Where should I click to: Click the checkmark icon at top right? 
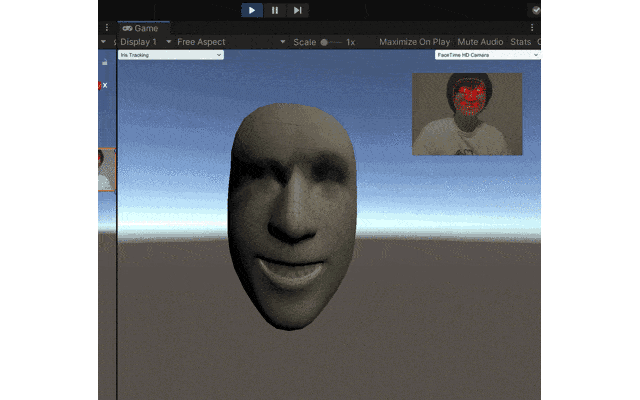coord(534,10)
